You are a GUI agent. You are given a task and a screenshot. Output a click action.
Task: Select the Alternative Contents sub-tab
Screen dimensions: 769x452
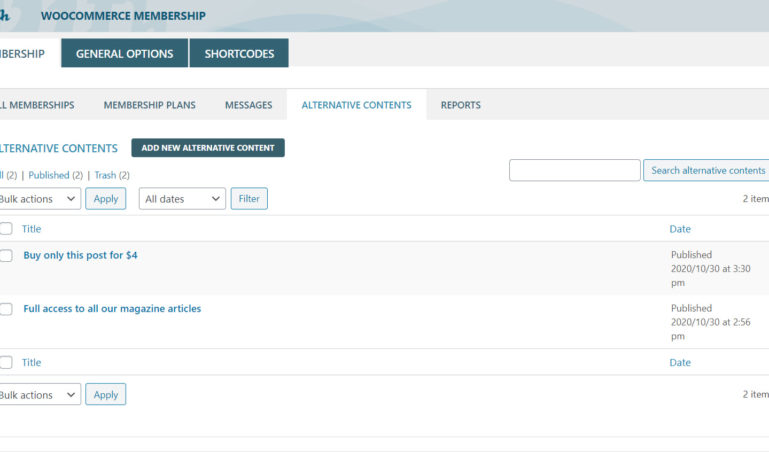click(357, 105)
